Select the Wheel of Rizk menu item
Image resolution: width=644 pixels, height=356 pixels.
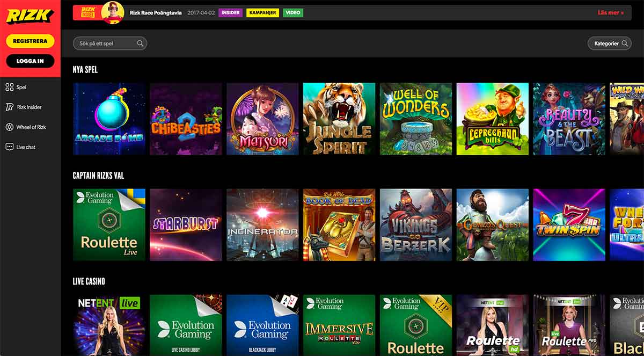(x=31, y=127)
